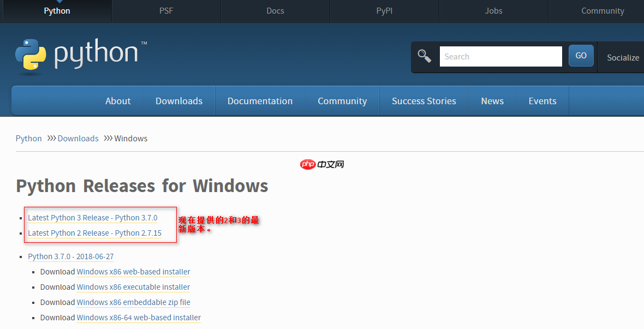The height and width of the screenshot is (329, 644).
Task: Go to the Docs section
Action: click(275, 10)
